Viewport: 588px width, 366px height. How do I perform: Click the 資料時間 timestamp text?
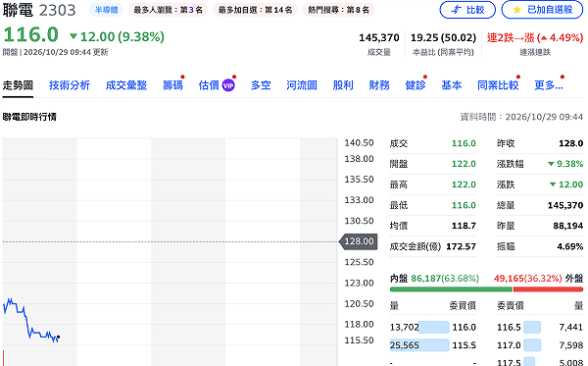[521, 117]
